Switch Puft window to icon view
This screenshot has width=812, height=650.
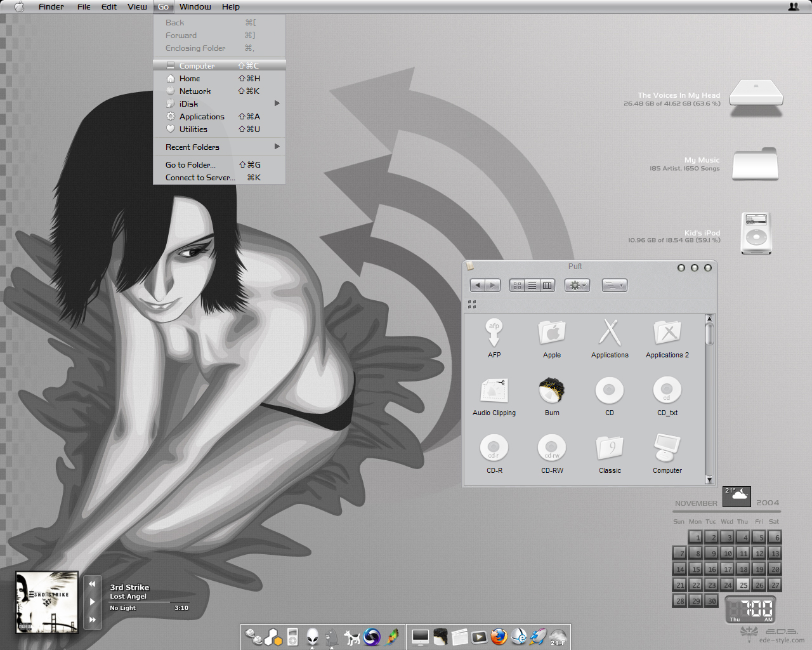point(517,286)
